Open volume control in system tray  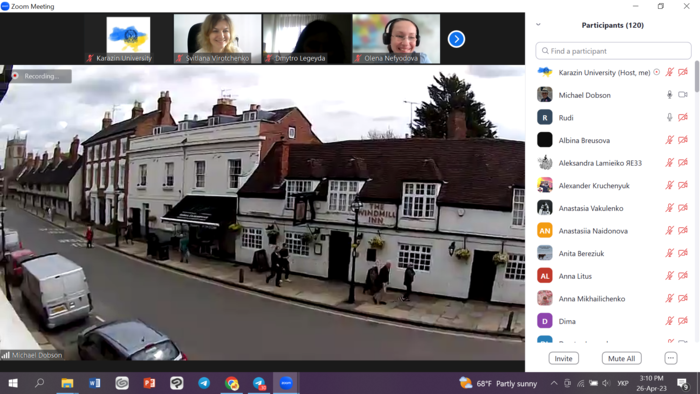(606, 383)
